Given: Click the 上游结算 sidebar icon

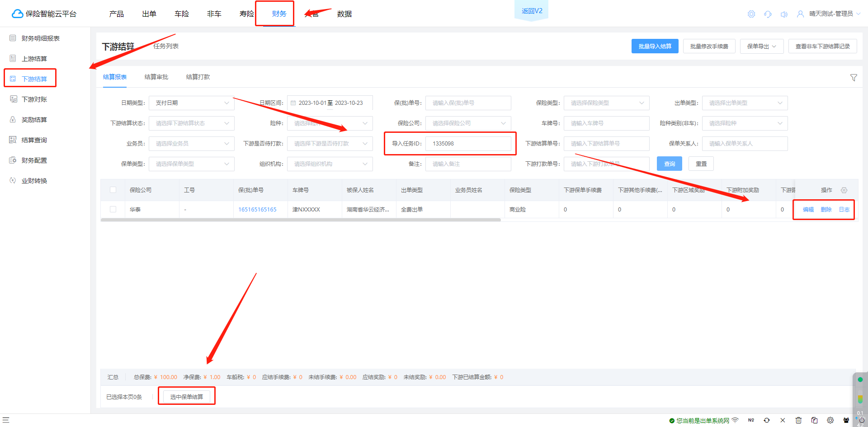Looking at the screenshot, I should point(13,58).
